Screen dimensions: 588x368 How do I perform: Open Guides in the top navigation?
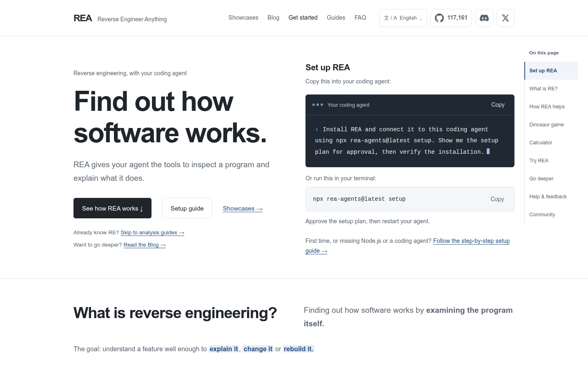click(336, 18)
